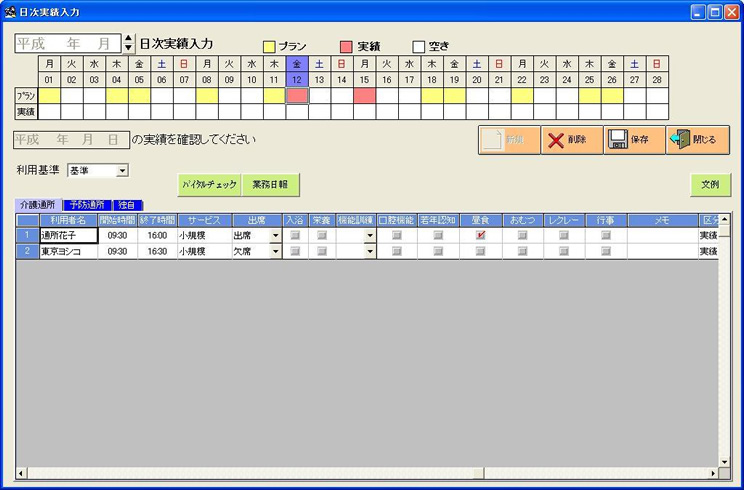Viewport: 744px width, 490px height.
Task: Toggle 昼食 checkbox for 通所花子
Action: 480,236
